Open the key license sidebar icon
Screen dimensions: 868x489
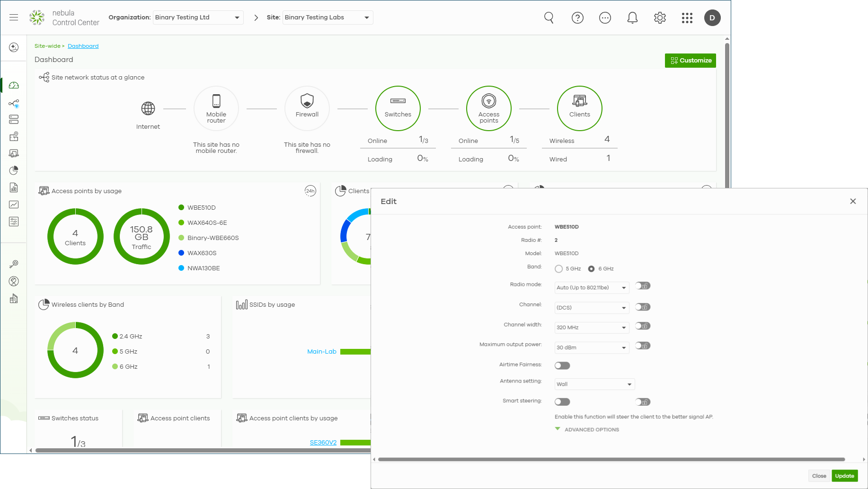pyautogui.click(x=14, y=264)
